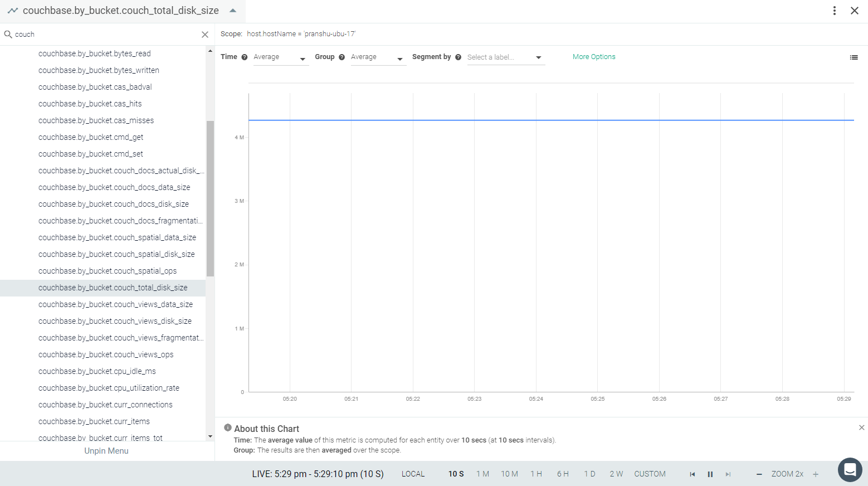The image size is (868, 486).
Task: Click the LOCAL timezone button
Action: tap(413, 474)
